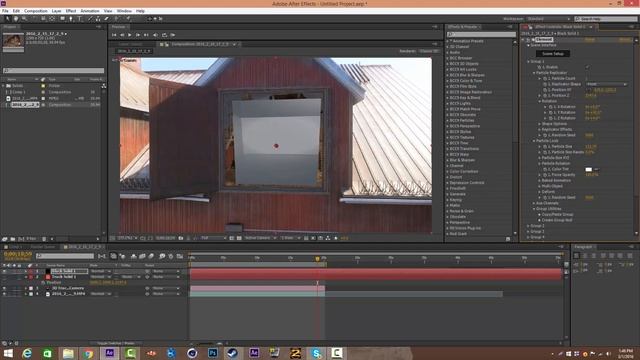Expand BCC8 Particles category in Effects list
This screenshot has width=640, height=360.
(448, 121)
